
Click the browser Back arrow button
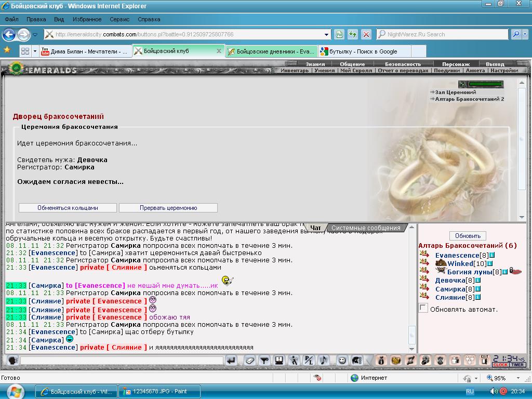[x=9, y=34]
